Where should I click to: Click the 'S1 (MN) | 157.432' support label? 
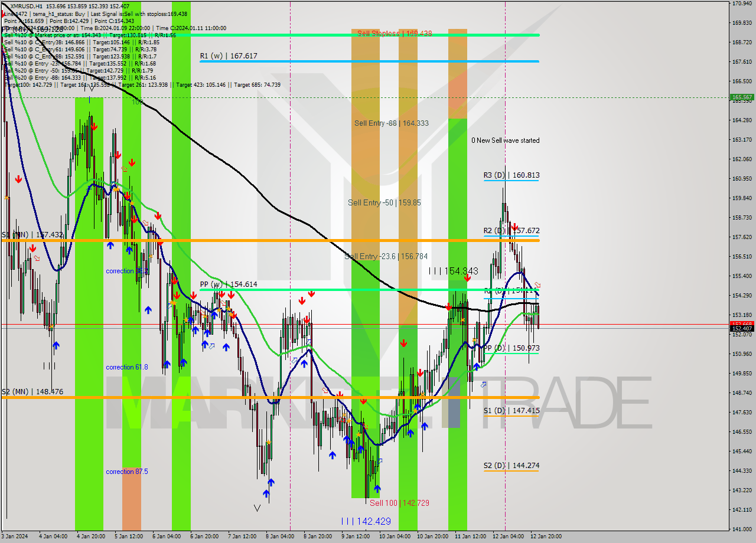tap(32, 235)
